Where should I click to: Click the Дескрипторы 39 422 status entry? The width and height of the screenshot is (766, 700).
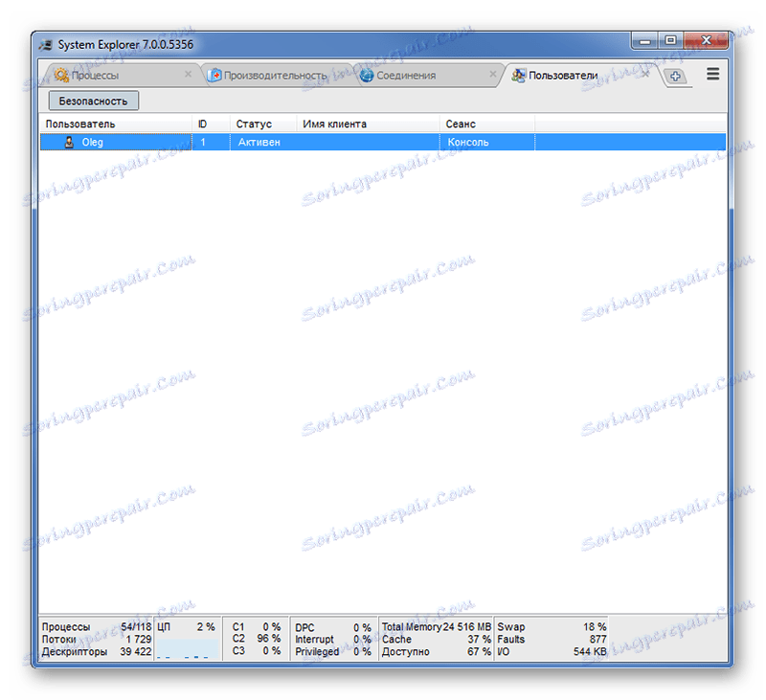(97, 651)
